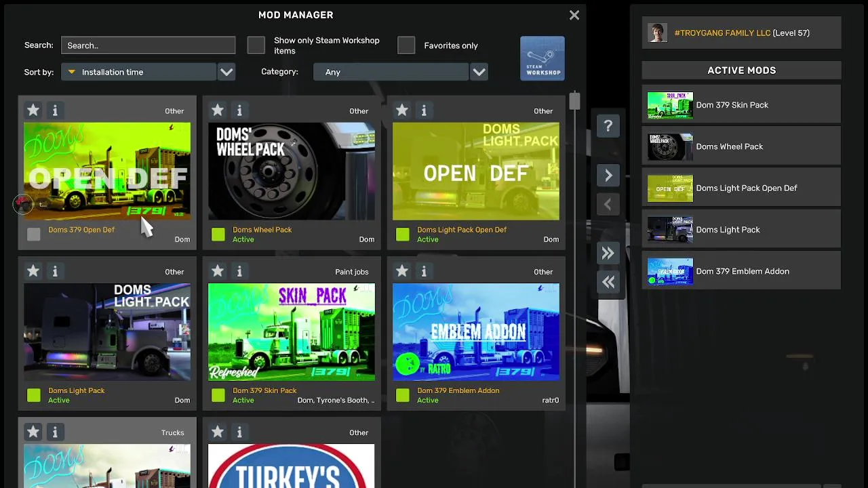Open Doms 379 Open Def thumbnail

coord(107,171)
